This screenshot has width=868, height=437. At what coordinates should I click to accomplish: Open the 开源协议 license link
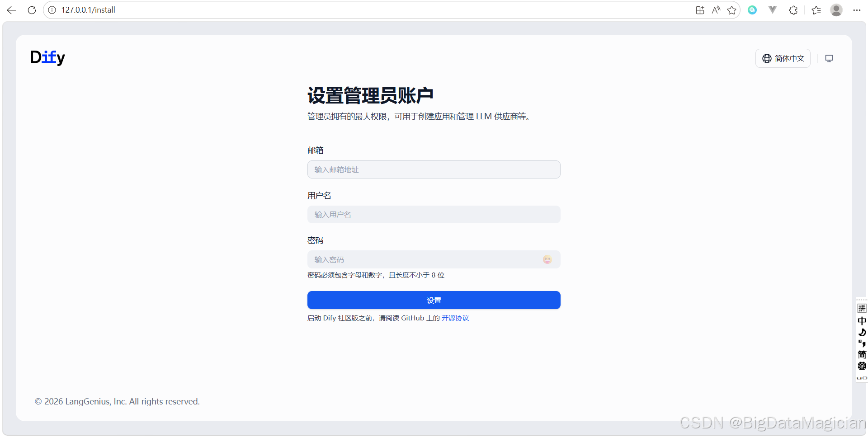click(455, 318)
